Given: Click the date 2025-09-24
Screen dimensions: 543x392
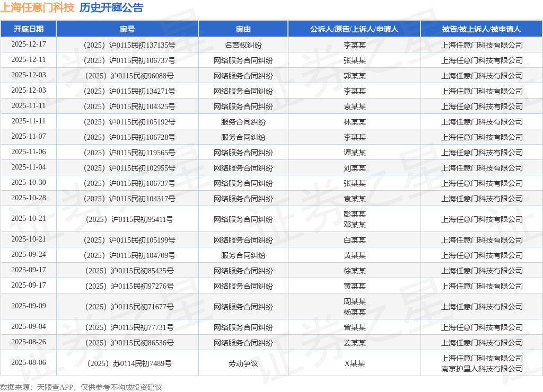Looking at the screenshot, I should click(29, 255).
